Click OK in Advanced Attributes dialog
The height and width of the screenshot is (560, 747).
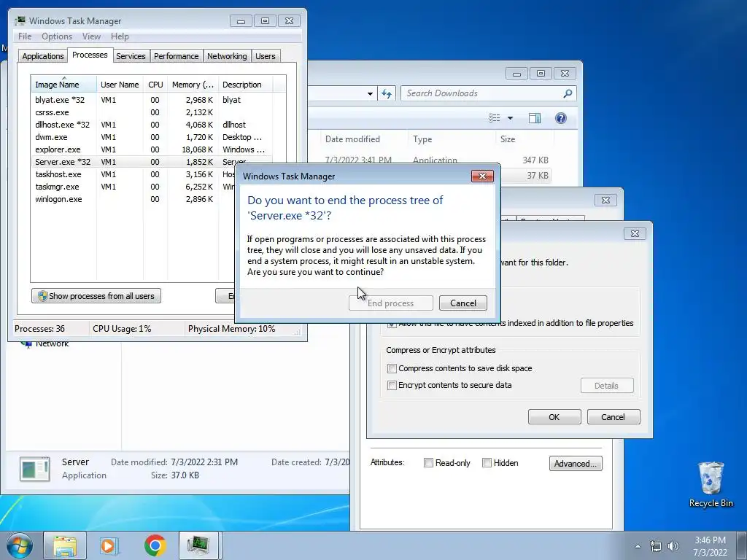(x=554, y=416)
